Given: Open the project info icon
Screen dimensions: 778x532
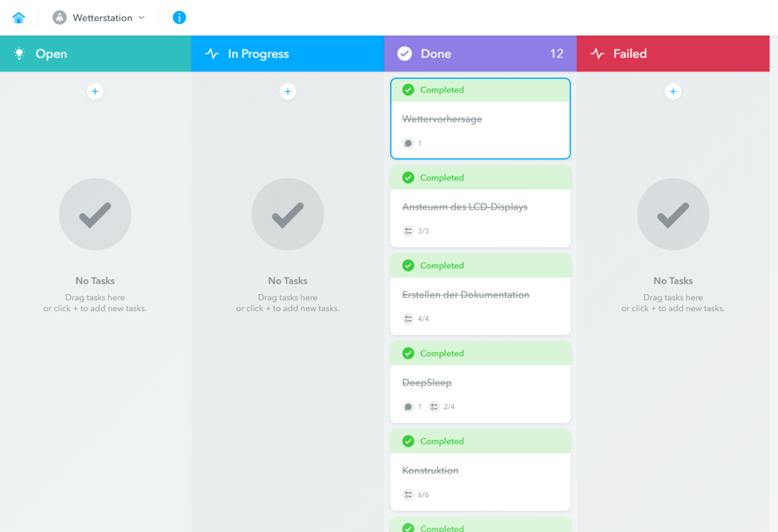Looking at the screenshot, I should tap(180, 17).
